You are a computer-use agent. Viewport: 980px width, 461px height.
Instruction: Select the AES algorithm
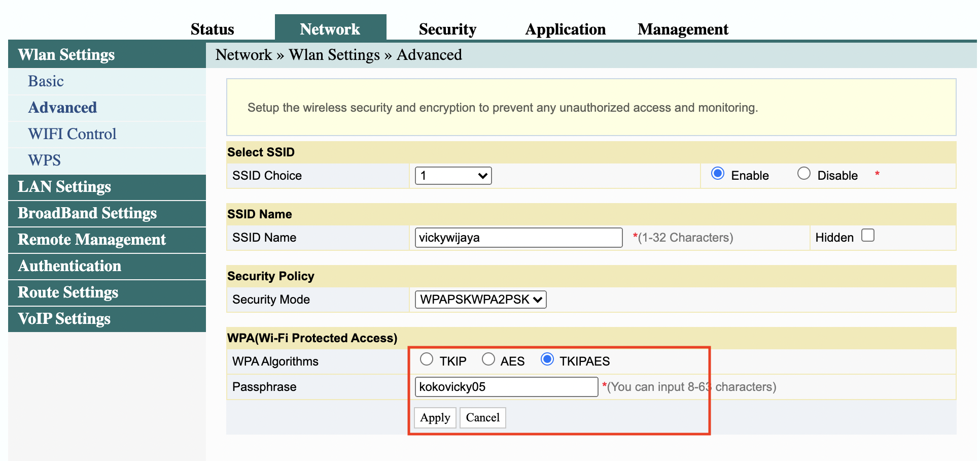[488, 359]
